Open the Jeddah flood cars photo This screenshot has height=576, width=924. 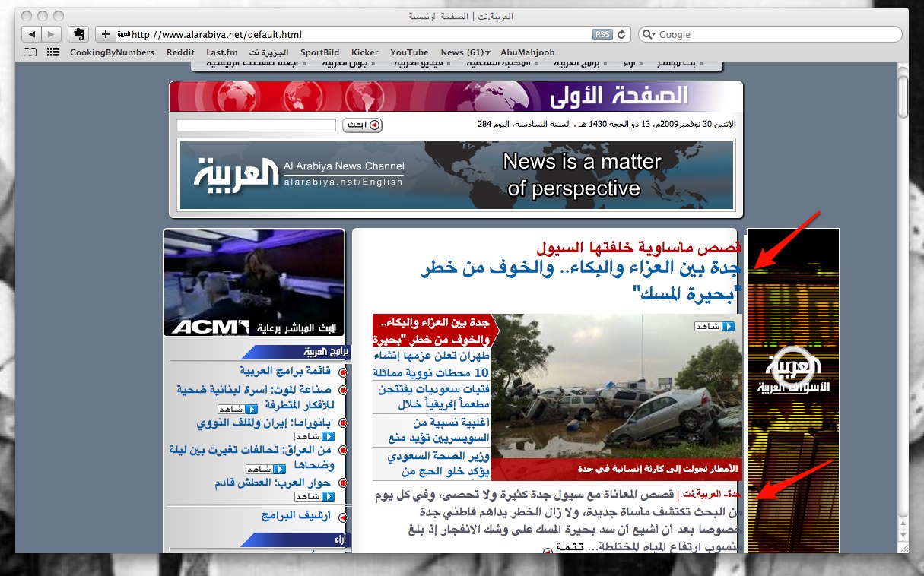click(x=617, y=397)
